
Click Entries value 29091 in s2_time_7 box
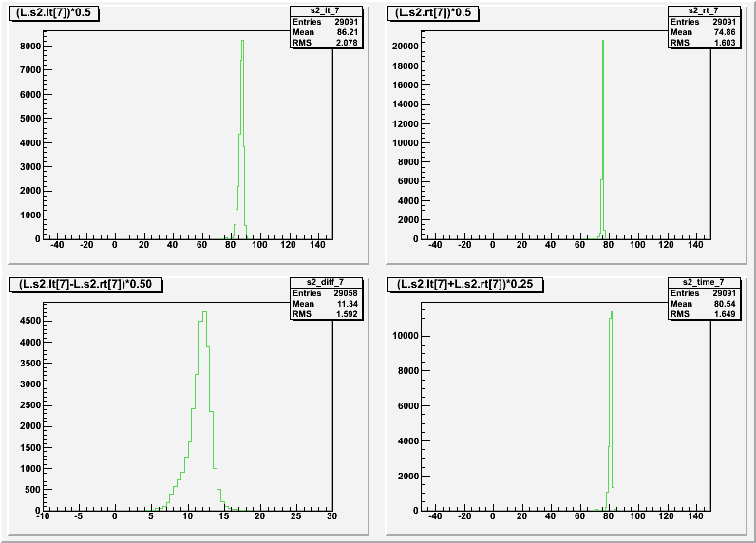[x=724, y=293]
